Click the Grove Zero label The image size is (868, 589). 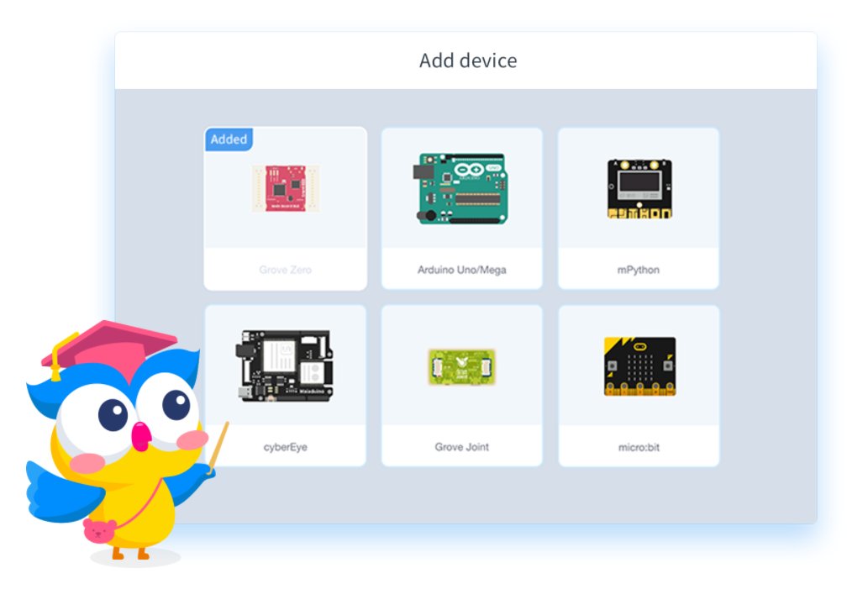pos(285,270)
